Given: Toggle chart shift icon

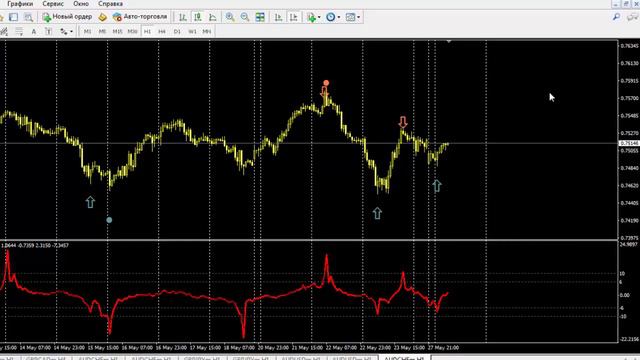Looking at the screenshot, I should point(293,17).
